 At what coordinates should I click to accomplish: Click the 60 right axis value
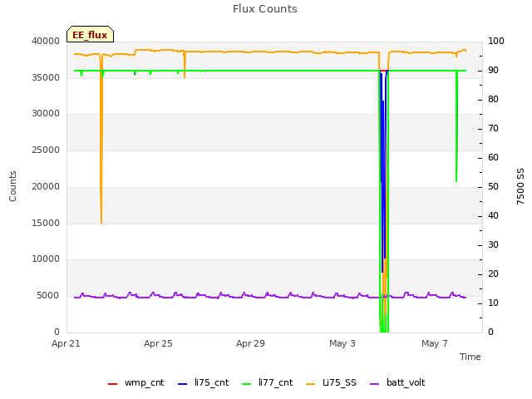coord(493,157)
